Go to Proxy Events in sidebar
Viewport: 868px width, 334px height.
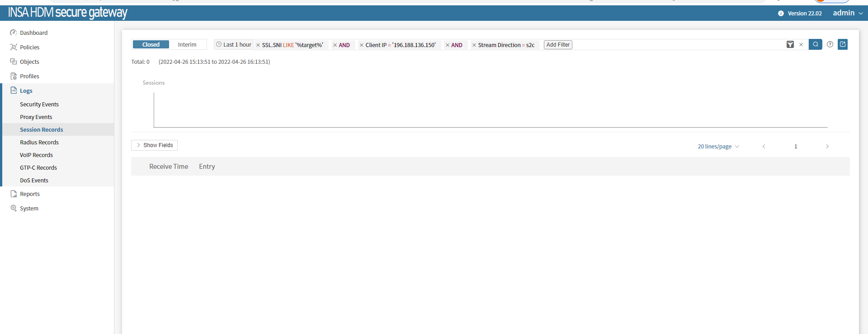coord(36,117)
